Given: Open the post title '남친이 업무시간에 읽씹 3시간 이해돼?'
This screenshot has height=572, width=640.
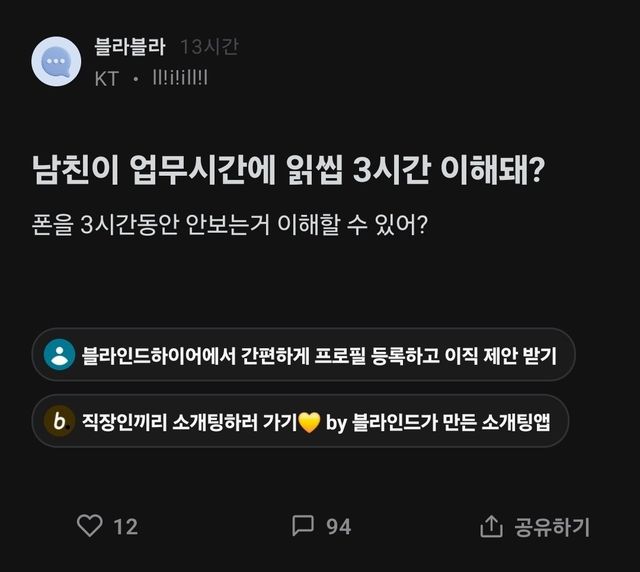Looking at the screenshot, I should (x=288, y=170).
